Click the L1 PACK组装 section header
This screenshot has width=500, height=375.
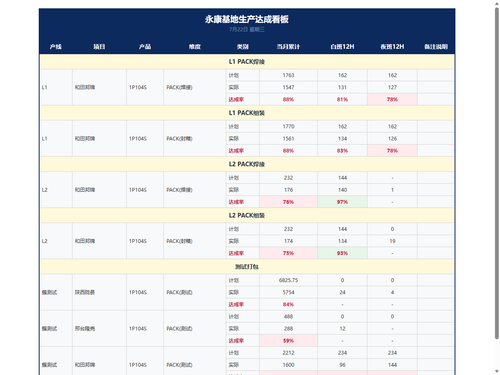coord(247,113)
